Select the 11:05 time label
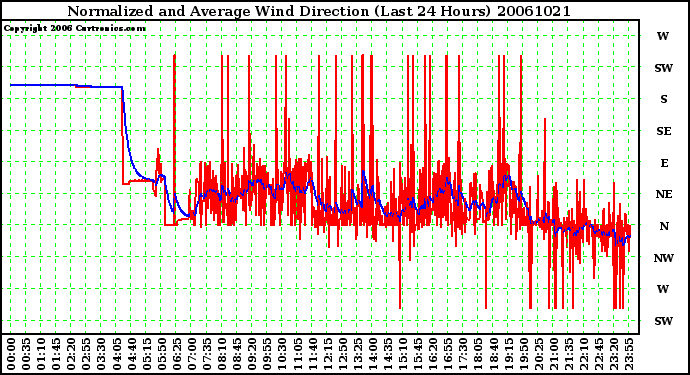This screenshot has height=375, width=690. pos(297,354)
